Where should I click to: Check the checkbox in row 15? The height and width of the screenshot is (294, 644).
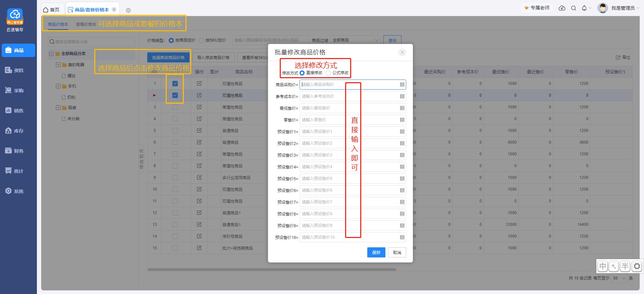pyautogui.click(x=175, y=248)
